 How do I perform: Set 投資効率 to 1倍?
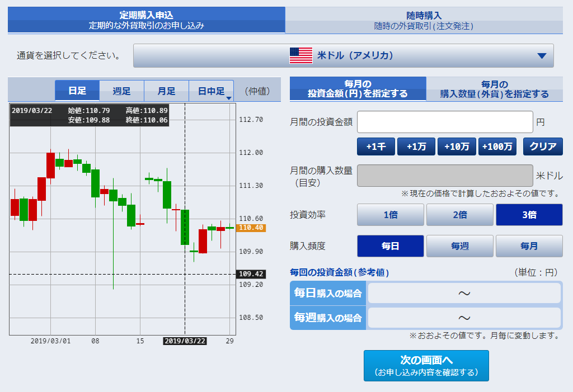390,215
